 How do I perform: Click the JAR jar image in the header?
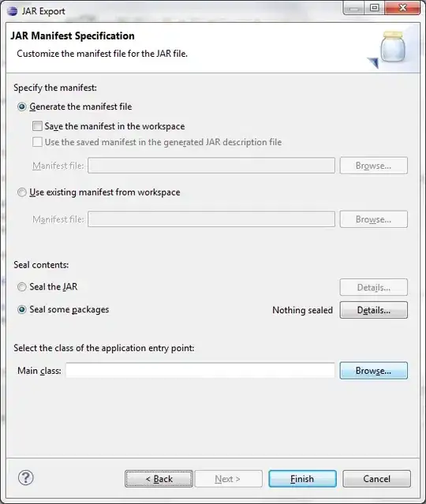[388, 49]
